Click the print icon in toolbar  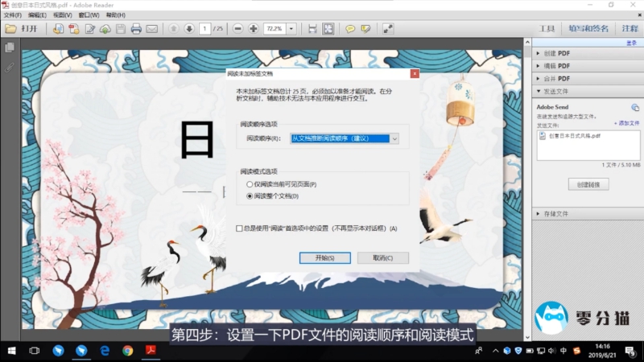point(136,29)
